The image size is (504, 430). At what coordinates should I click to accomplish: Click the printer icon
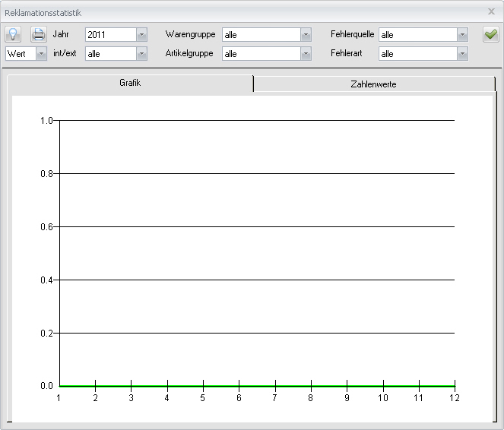(39, 34)
